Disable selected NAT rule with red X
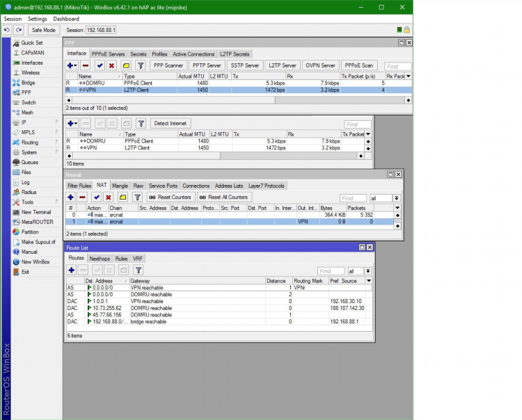This screenshot has width=522, height=420. pyautogui.click(x=108, y=197)
